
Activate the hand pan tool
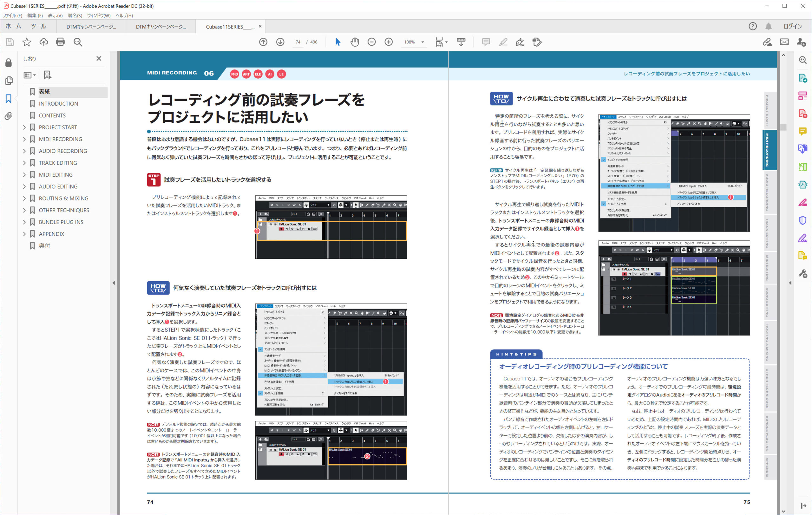point(354,42)
